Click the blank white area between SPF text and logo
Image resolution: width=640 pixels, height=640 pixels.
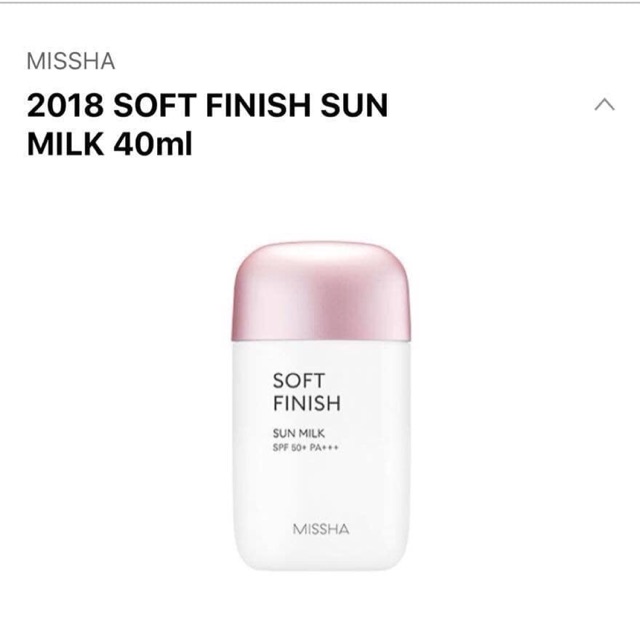(320, 486)
